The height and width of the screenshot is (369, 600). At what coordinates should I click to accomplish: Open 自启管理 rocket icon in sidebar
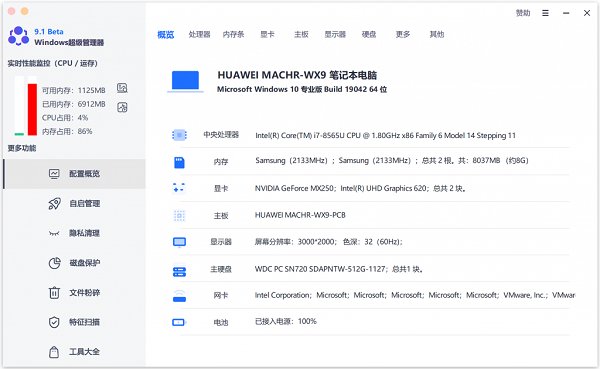point(54,204)
